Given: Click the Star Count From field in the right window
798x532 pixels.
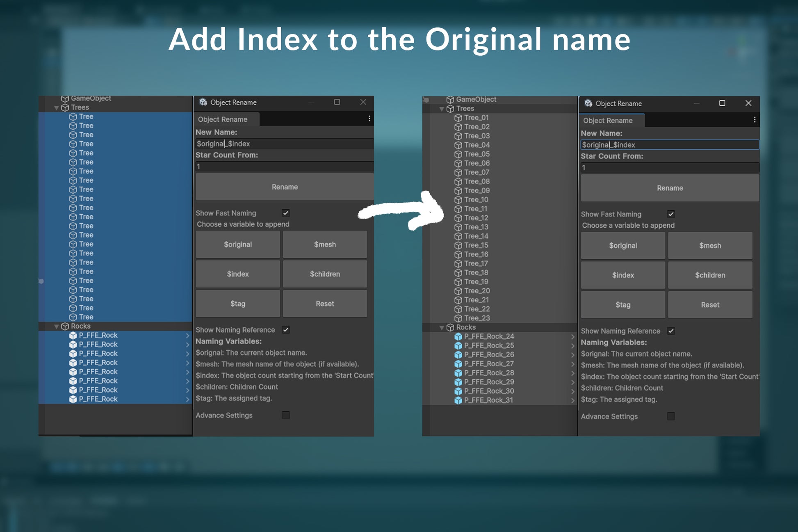Looking at the screenshot, I should click(669, 168).
